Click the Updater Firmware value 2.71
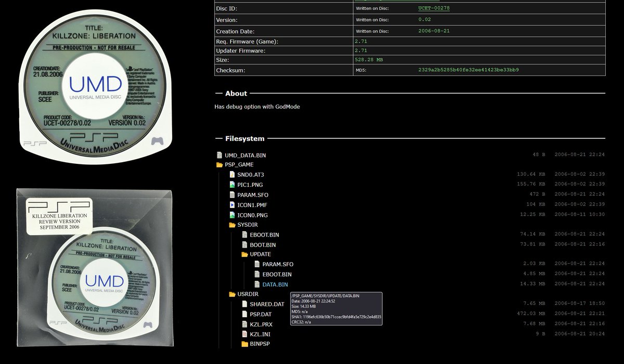Viewport: 624px width, 364px height. click(x=361, y=50)
